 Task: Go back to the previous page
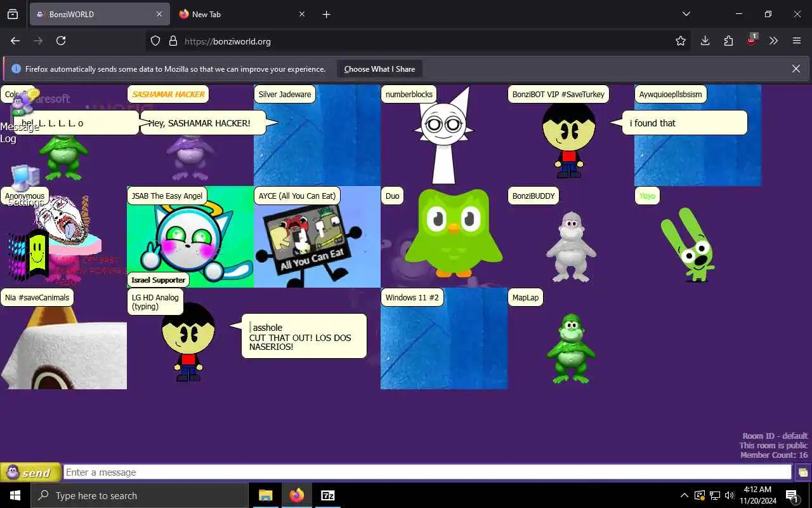click(15, 41)
